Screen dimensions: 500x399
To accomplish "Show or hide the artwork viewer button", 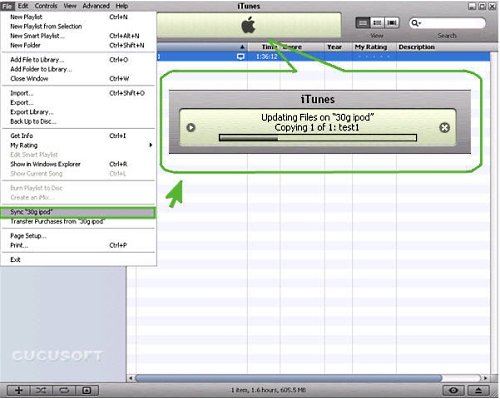I will pyautogui.click(x=87, y=390).
